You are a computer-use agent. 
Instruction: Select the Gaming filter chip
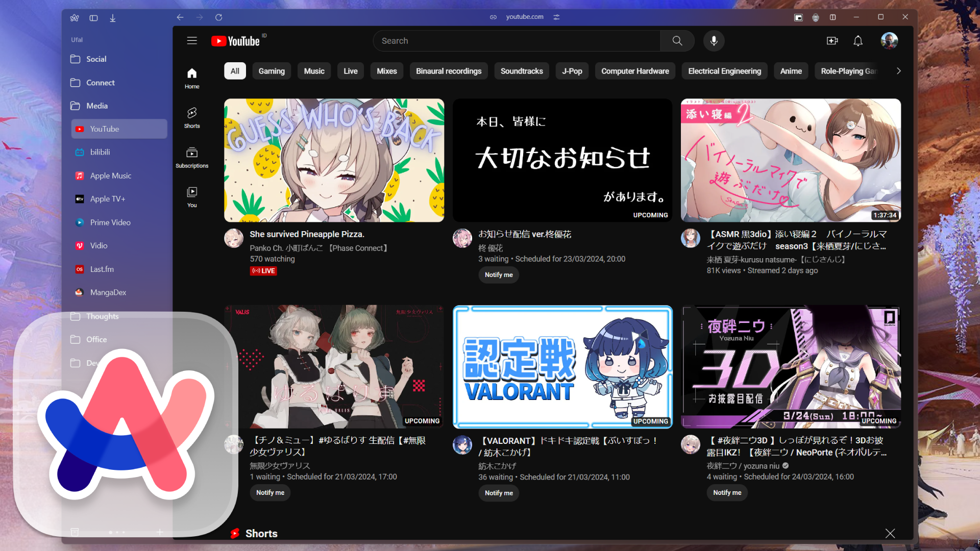(x=272, y=71)
